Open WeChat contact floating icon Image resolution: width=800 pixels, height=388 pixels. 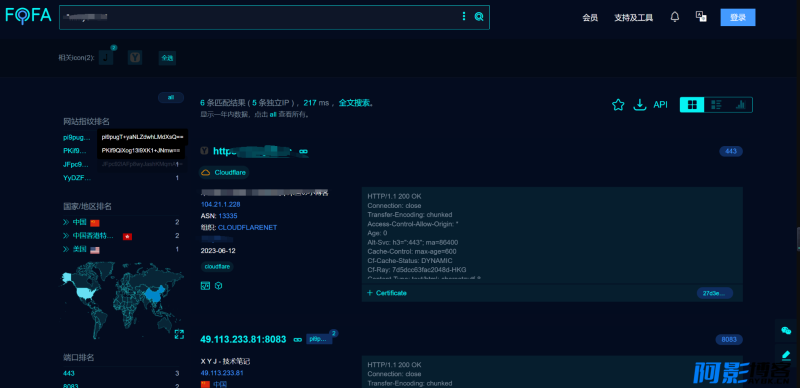click(786, 330)
